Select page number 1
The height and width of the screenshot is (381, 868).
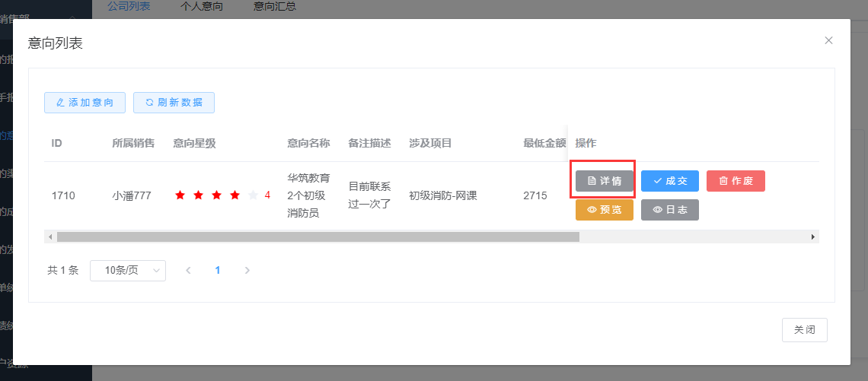click(218, 271)
